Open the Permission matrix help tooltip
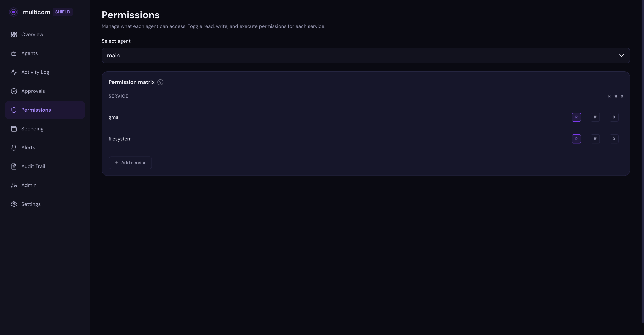644x335 pixels. (160, 82)
